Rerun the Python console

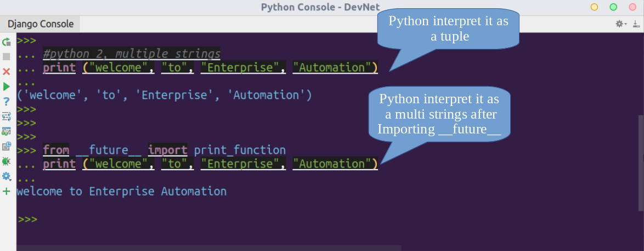point(6,42)
